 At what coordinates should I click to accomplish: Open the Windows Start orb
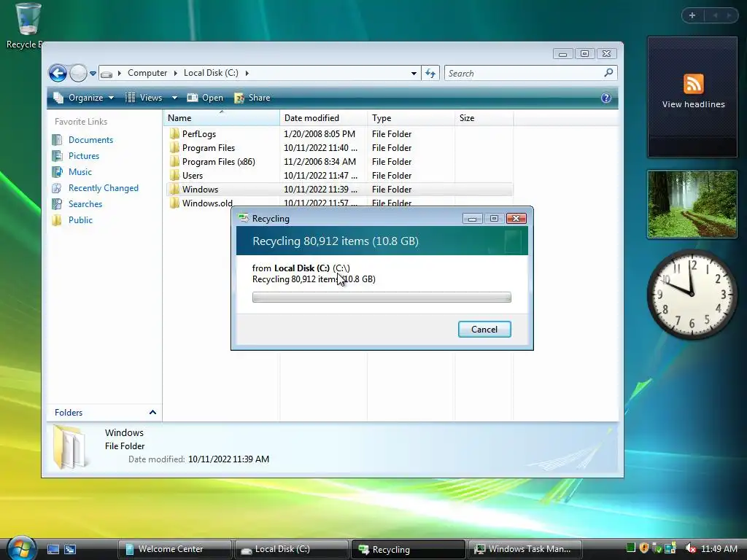(x=21, y=548)
